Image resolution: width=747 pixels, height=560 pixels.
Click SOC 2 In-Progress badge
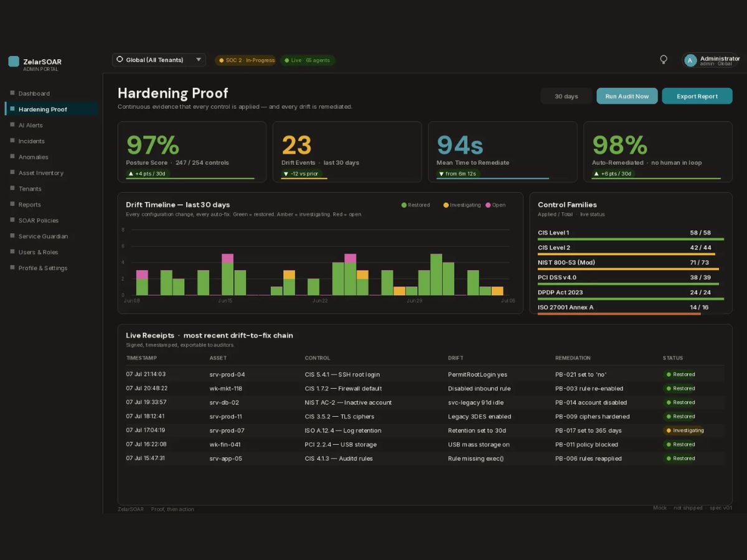tap(246, 60)
